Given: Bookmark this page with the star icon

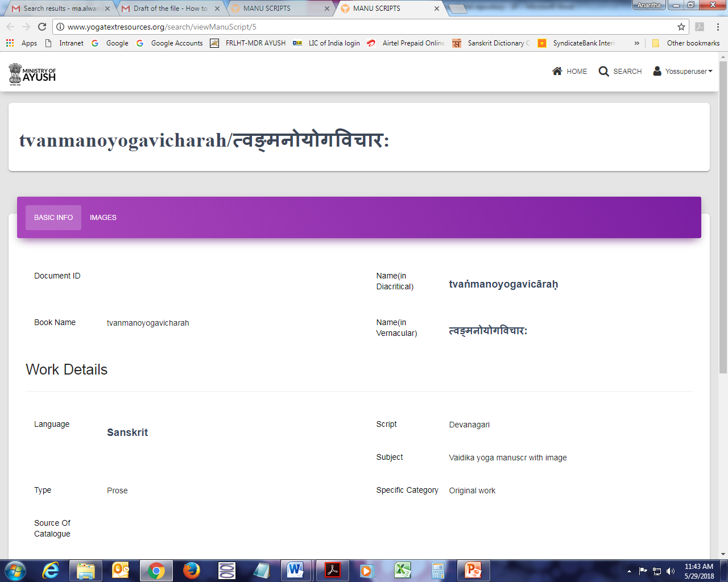Looking at the screenshot, I should tap(681, 27).
